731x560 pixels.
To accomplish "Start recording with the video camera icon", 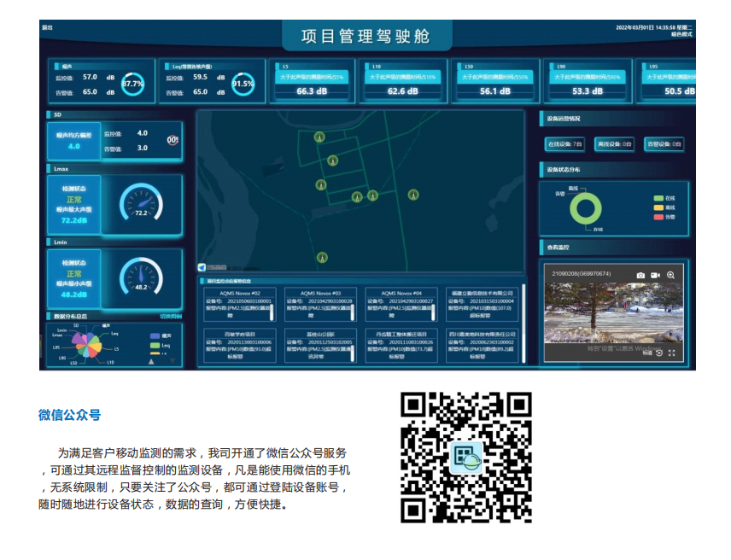I will (x=656, y=276).
